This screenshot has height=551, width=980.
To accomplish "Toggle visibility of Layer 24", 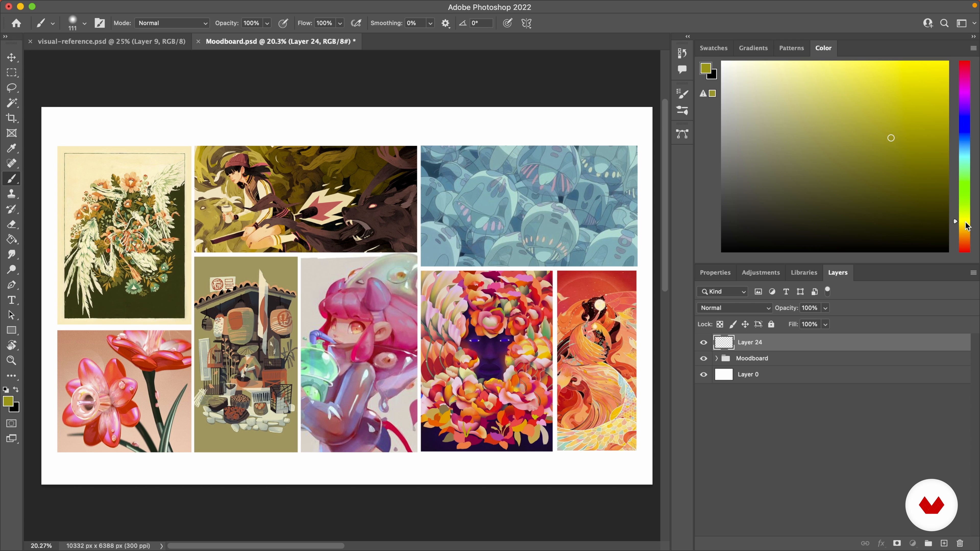I will pos(704,343).
